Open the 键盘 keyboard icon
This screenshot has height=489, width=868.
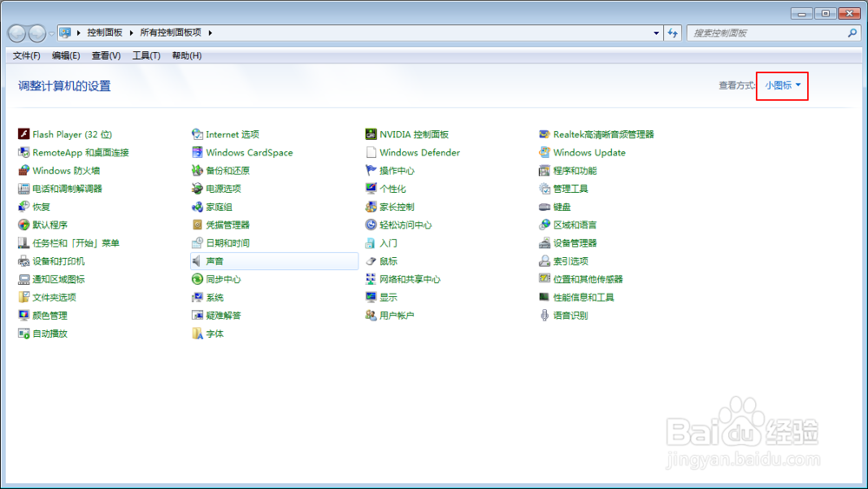(x=545, y=207)
